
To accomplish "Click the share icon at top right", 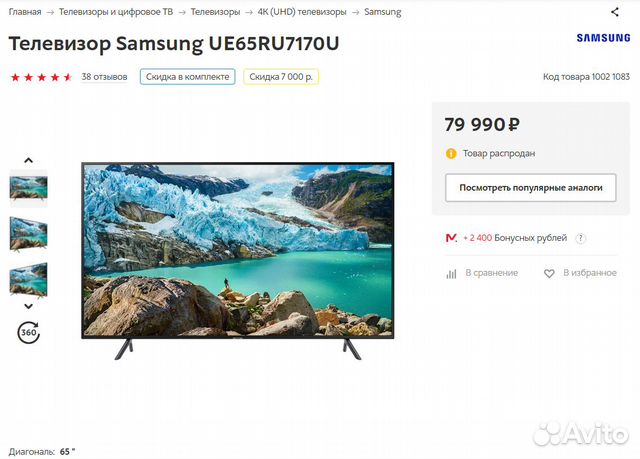I will click(615, 12).
